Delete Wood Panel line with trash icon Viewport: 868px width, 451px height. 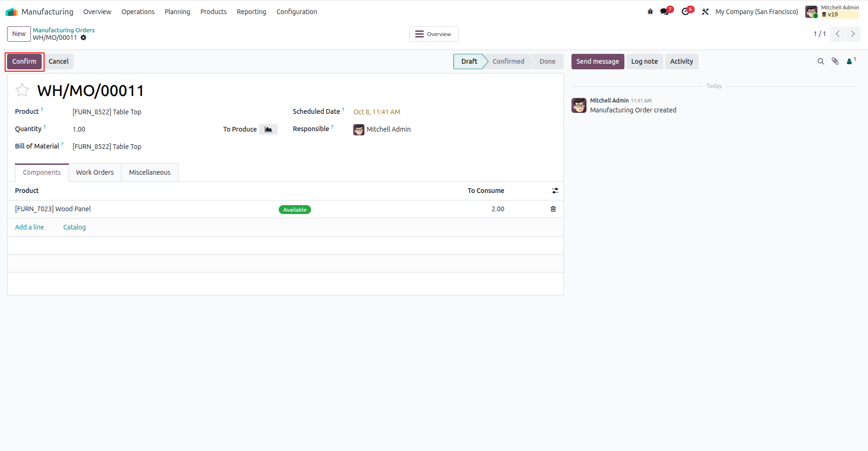(x=553, y=209)
